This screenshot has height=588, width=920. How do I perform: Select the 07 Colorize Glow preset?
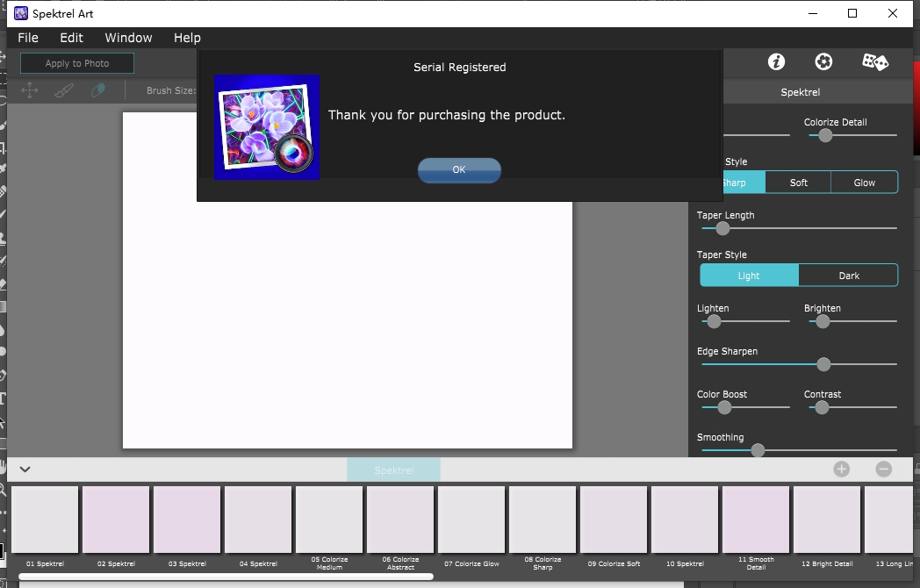(x=471, y=520)
